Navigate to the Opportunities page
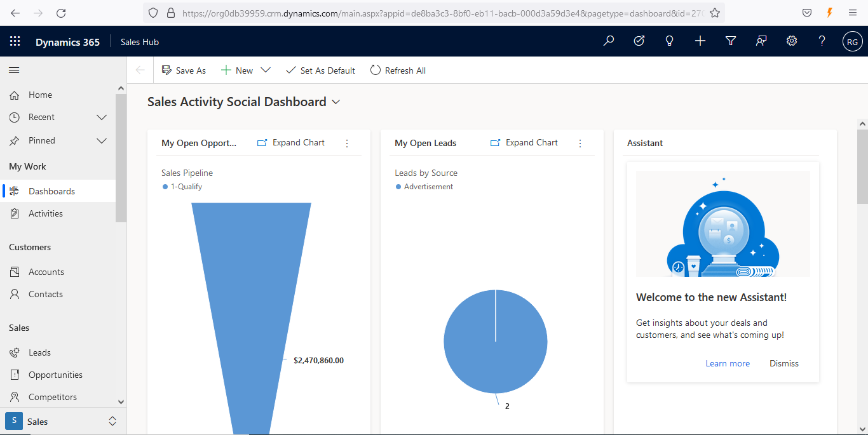Viewport: 868px width, 435px height. click(x=55, y=374)
